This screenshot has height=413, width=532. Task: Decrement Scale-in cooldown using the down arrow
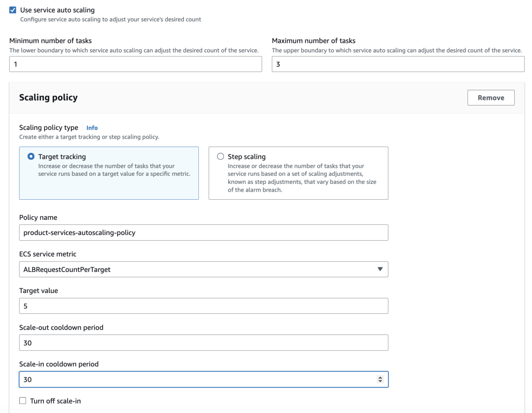coord(380,381)
